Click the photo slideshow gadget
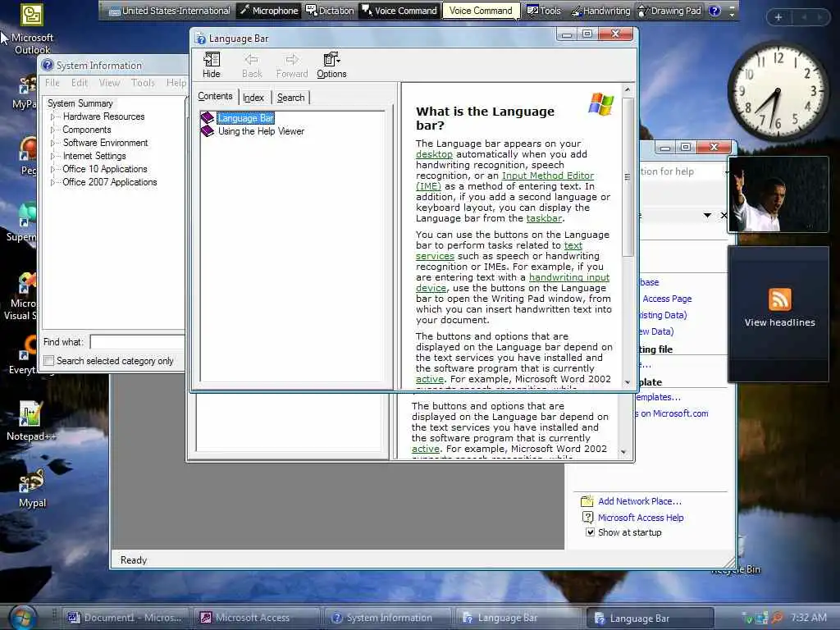Screen dimensions: 840x630 point(778,194)
